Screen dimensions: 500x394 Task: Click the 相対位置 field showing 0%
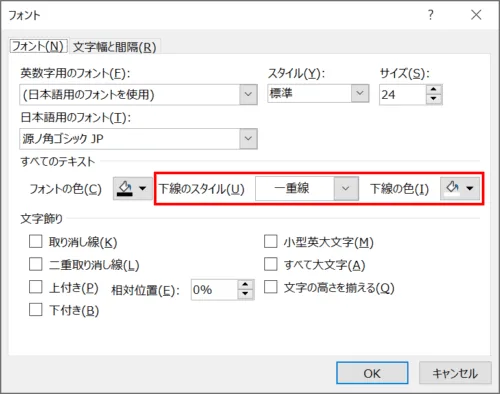[214, 290]
